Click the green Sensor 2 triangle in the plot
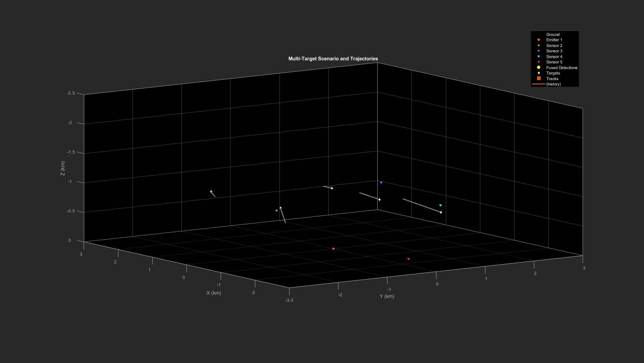This screenshot has height=363, width=644. [x=276, y=211]
